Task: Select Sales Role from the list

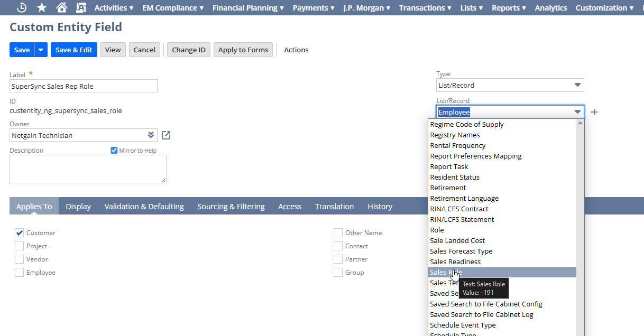Action: point(446,272)
